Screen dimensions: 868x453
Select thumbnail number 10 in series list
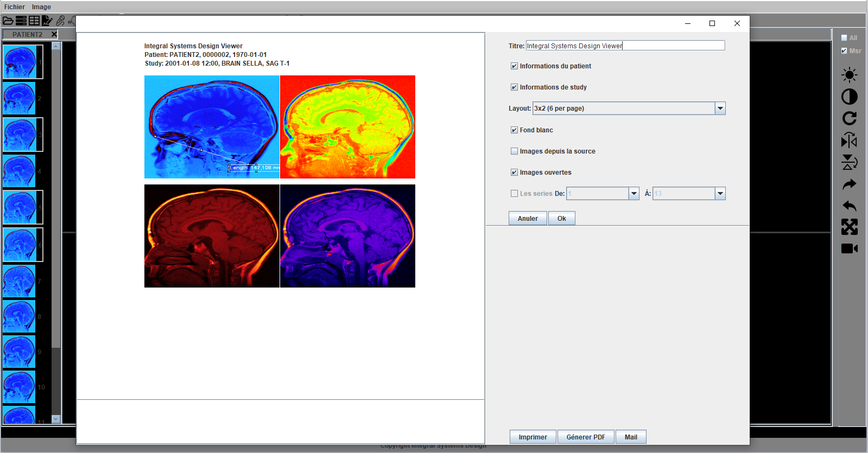point(20,387)
